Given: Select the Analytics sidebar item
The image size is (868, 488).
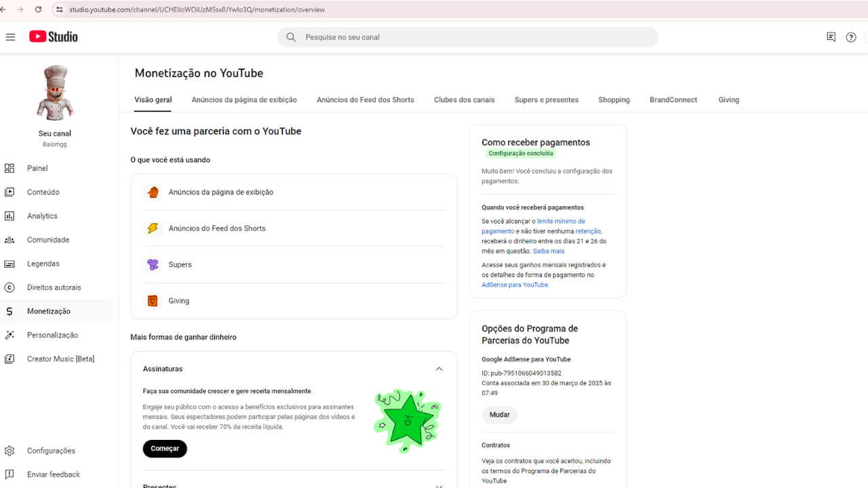Looking at the screenshot, I should 56,216.
